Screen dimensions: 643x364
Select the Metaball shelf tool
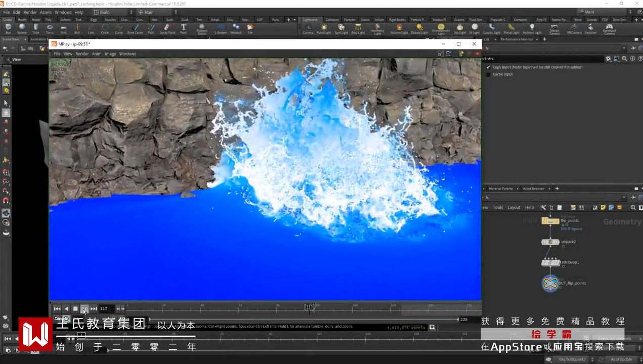236,29
